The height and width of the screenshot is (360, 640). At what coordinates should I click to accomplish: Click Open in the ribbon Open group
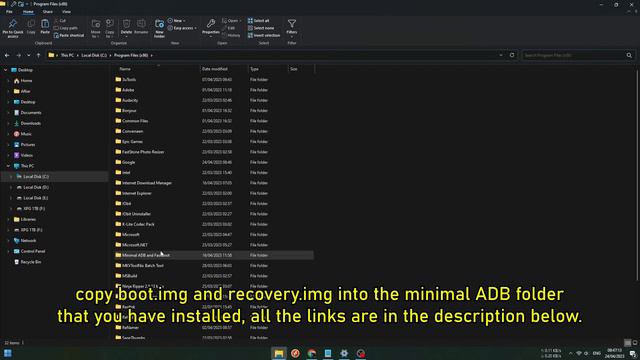tap(231, 21)
